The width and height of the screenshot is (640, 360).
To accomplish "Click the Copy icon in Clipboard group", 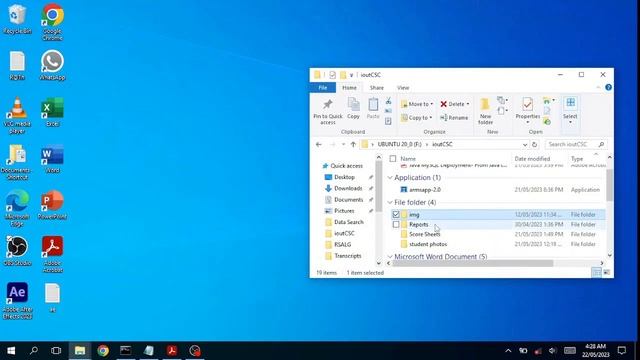I will click(353, 105).
